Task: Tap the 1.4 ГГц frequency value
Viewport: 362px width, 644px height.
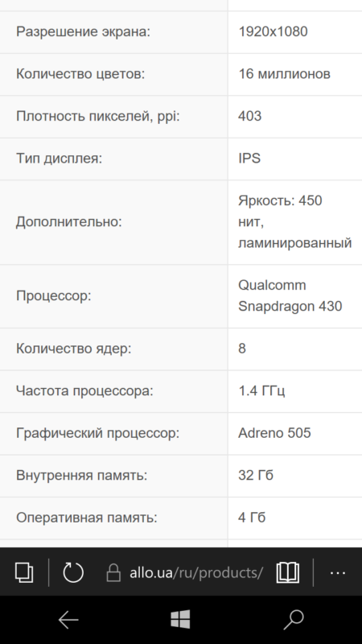Action: pyautogui.click(x=261, y=390)
